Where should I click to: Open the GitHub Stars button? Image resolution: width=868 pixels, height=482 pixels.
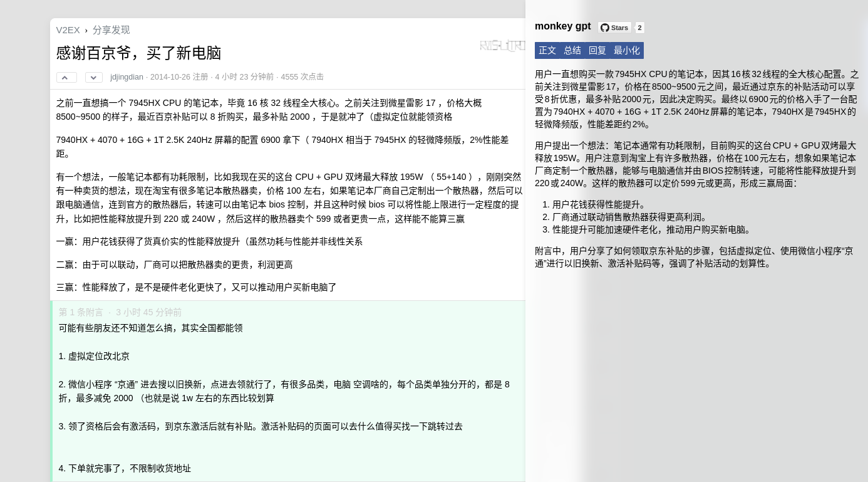[x=614, y=28]
